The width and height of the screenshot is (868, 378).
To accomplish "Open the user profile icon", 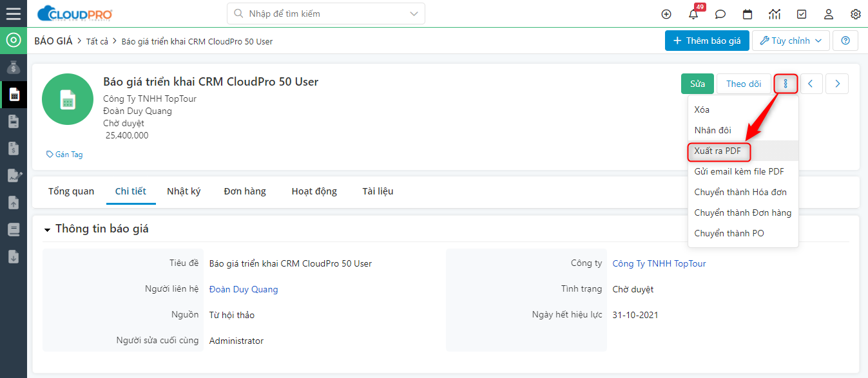I will (x=829, y=14).
